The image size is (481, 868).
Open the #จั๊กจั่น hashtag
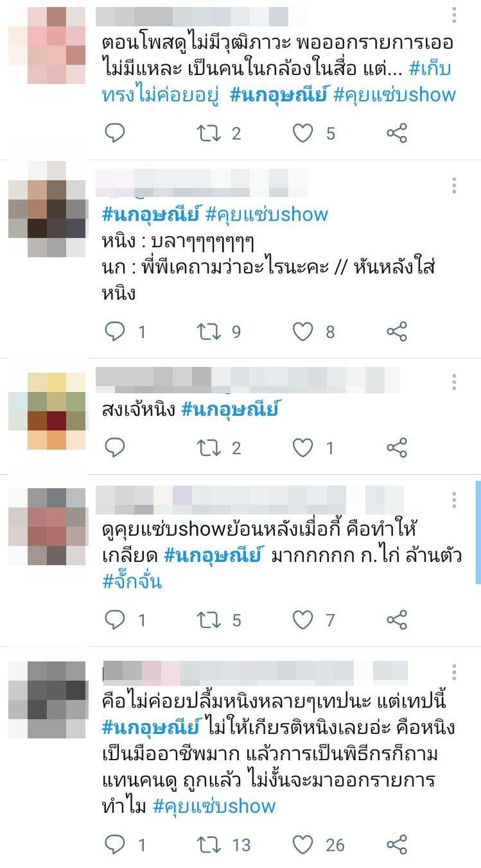tap(132, 581)
